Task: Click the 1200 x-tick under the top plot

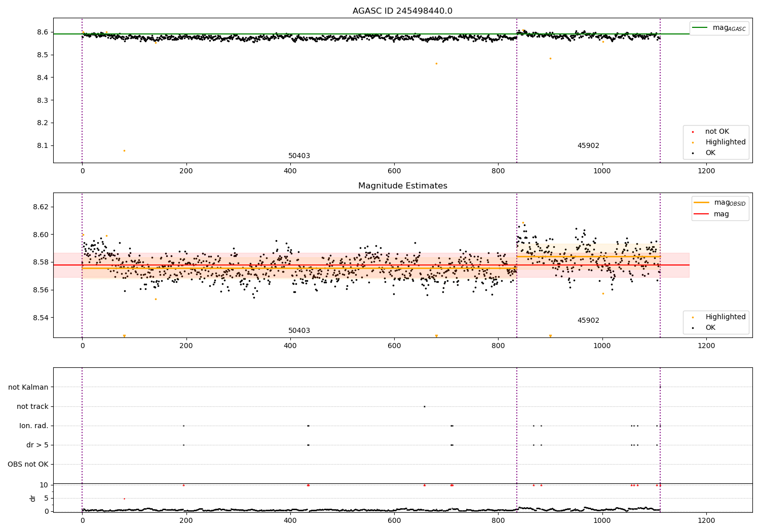Action: click(x=706, y=171)
